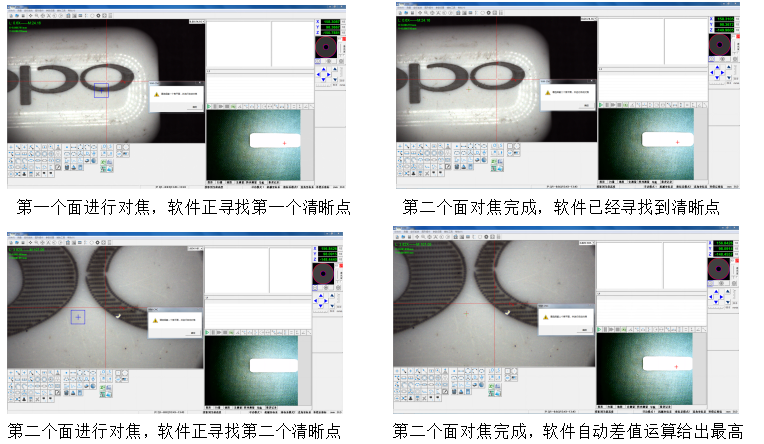Open magnification dropdown above top-left video
The image size is (764, 444).
[x=197, y=21]
